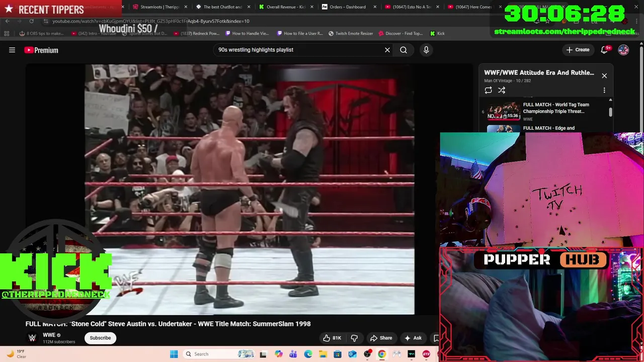
Task: Open Twitch Emote Resizer bookmark
Action: tap(351, 34)
